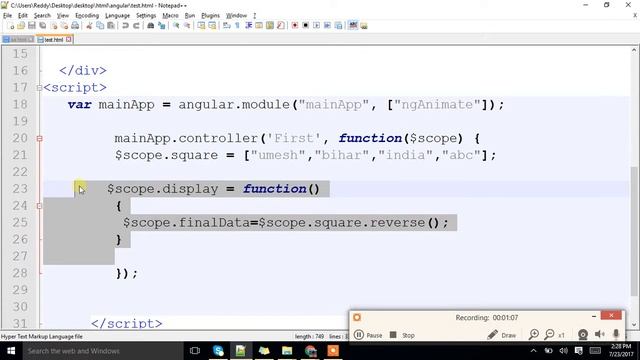640x360 pixels.
Task: Collapse the display function fold at line 24
Action: 39,206
